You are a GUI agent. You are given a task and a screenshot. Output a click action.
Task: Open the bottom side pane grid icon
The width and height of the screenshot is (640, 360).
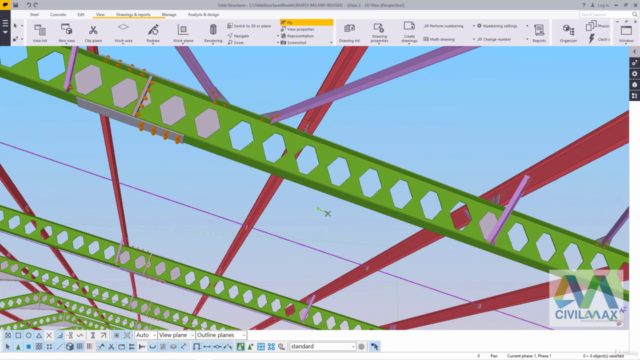634,96
